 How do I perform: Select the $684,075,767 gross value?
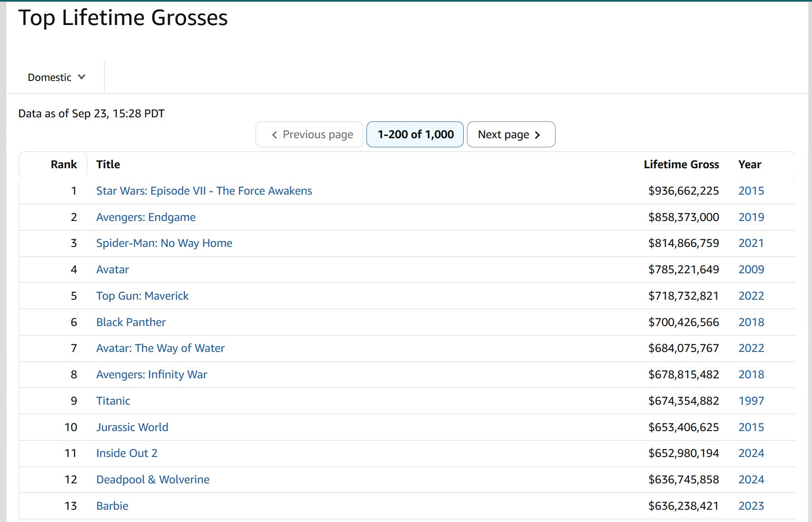[683, 348]
